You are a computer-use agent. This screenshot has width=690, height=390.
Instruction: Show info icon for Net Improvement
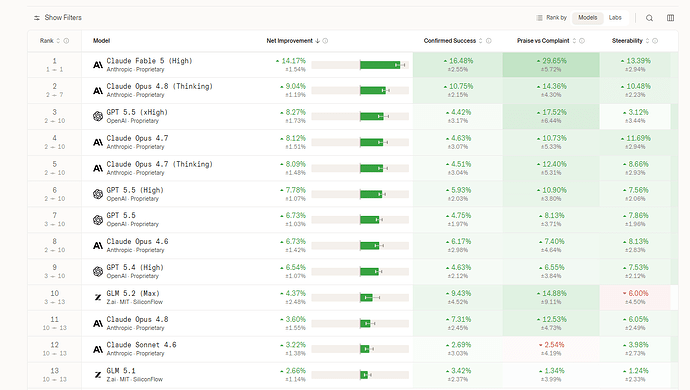325,41
